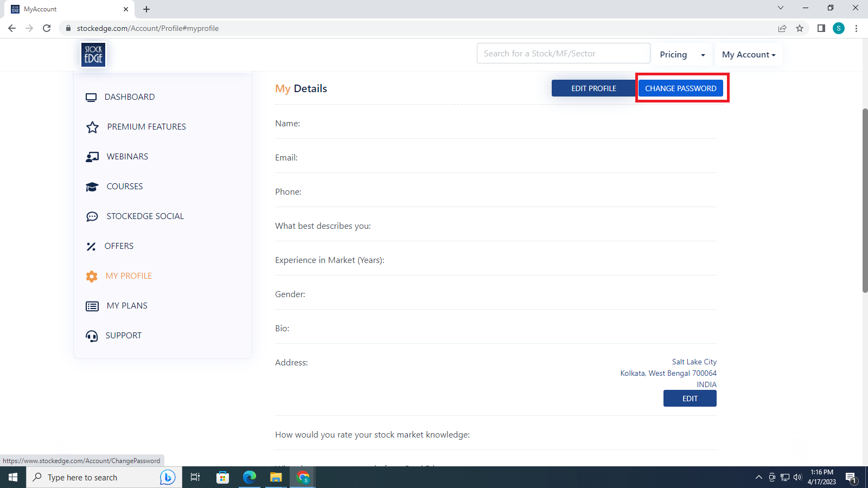
Task: Open StockEdge Social chat bubble icon
Action: [x=92, y=216]
